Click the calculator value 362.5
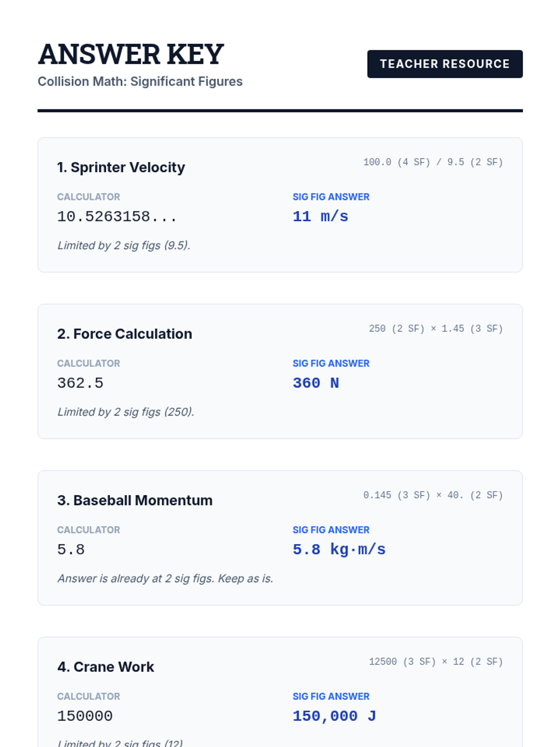This screenshot has width=560, height=747. [80, 383]
